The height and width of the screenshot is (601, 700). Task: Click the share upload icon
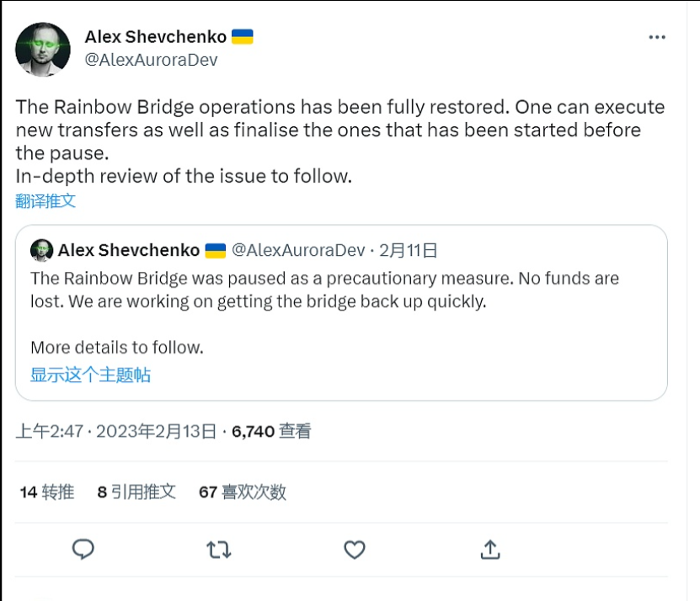(490, 550)
